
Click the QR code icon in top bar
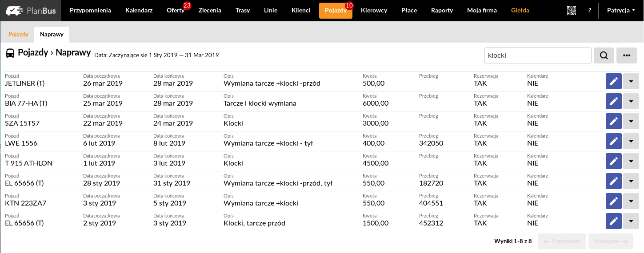coord(572,10)
